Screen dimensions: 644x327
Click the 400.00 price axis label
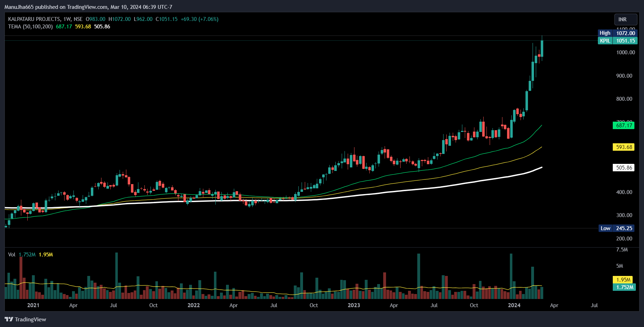click(x=624, y=192)
